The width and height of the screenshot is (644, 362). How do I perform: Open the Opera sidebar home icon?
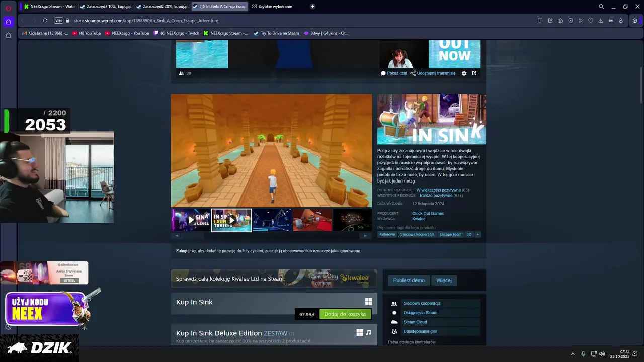click(8, 22)
